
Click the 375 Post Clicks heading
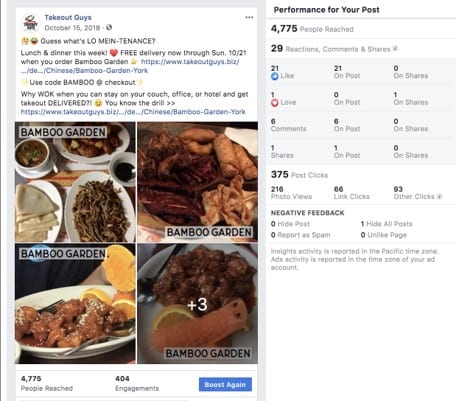pos(299,175)
